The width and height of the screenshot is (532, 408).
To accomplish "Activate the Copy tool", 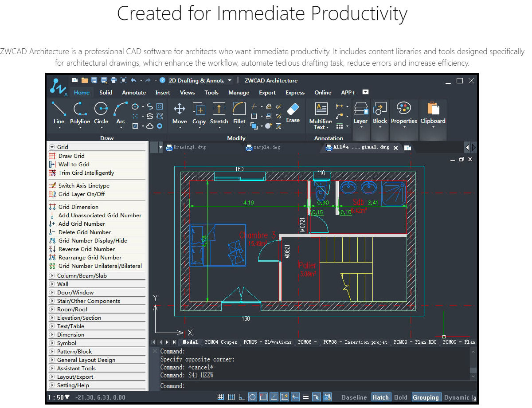I will click(199, 113).
